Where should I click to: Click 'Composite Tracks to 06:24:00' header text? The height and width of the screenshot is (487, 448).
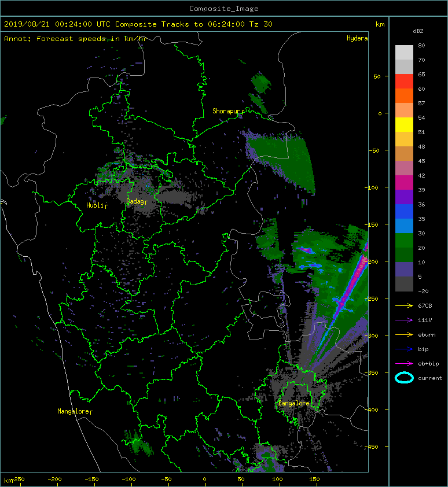tap(179, 24)
